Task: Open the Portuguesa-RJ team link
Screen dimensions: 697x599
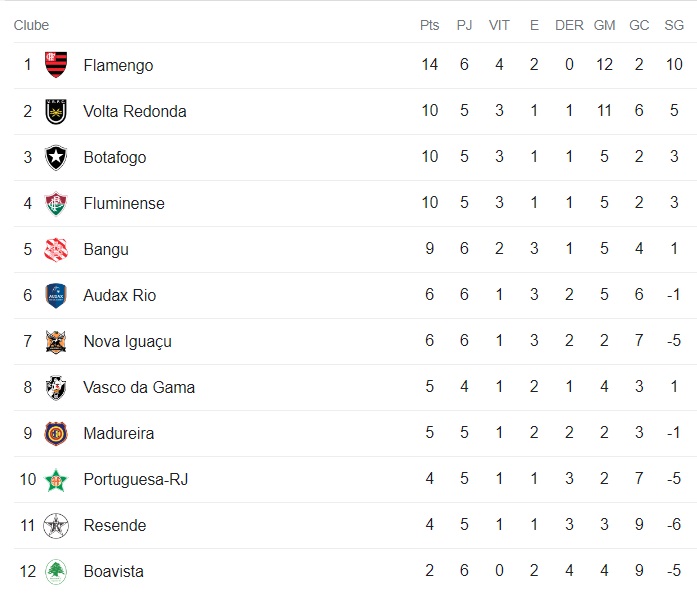Action: click(135, 479)
